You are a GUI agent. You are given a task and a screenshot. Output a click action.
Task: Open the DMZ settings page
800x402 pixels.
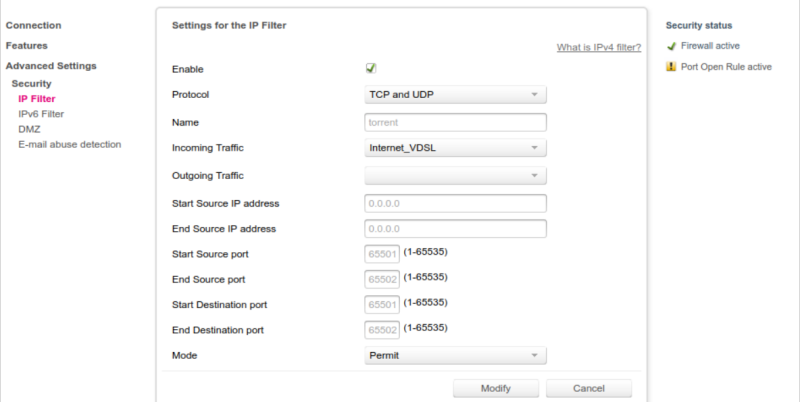pos(29,129)
